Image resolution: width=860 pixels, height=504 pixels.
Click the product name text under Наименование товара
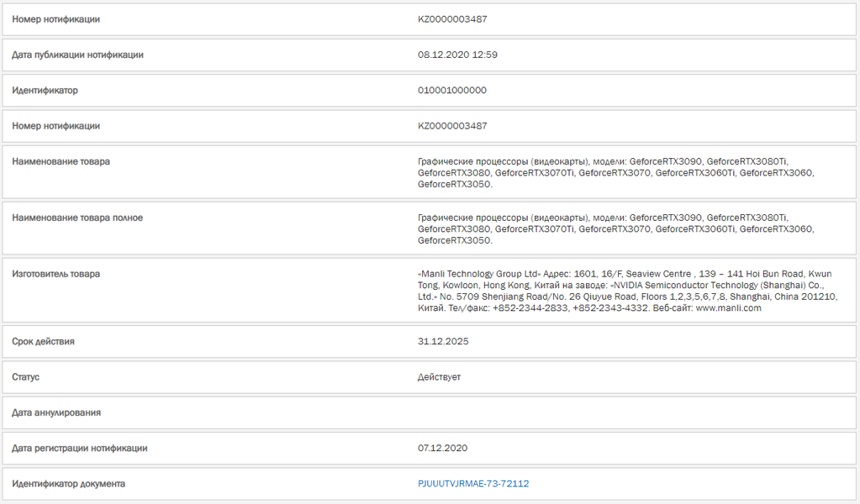[x=616, y=172]
